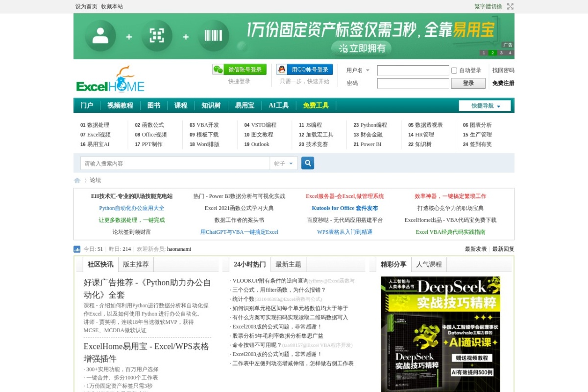Open the 帖子 search type dropdown
Viewport: 588px width, 392px height.
click(284, 163)
